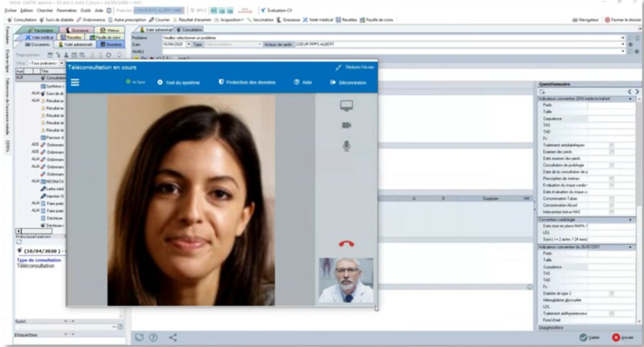Open Protection des données
Viewport: 644px width, 347px height.
(x=247, y=82)
